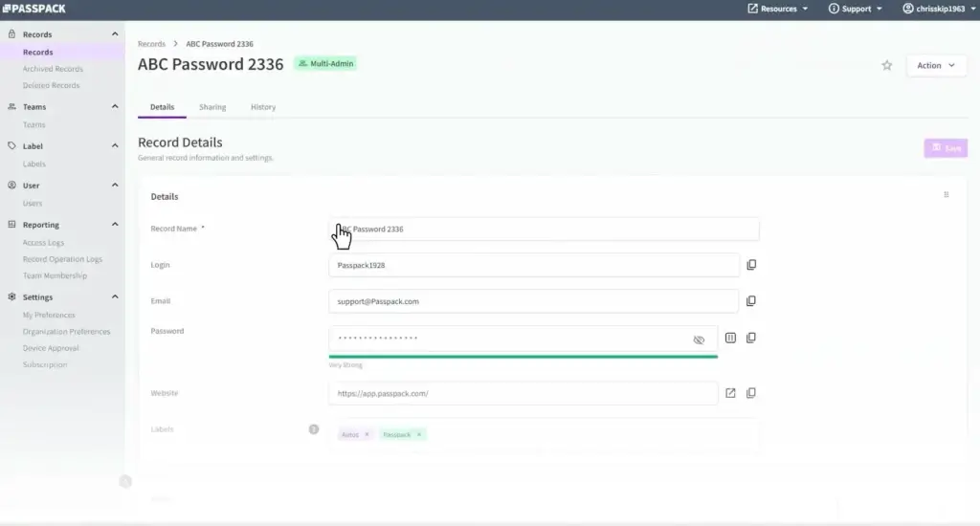The width and height of the screenshot is (980, 526).
Task: Click the Records lock icon in sidebar
Action: (x=11, y=34)
